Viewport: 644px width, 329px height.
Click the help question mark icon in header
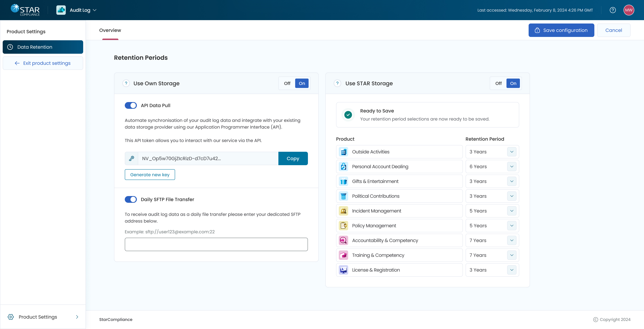click(x=612, y=10)
